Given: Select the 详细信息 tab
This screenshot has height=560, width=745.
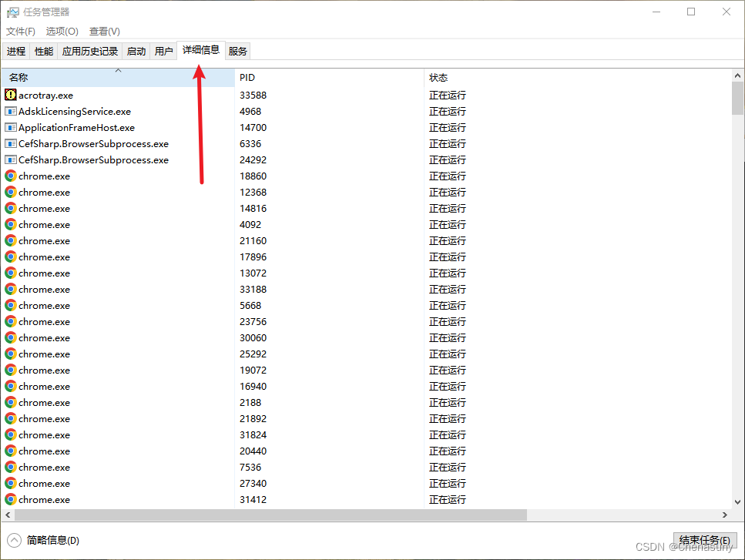Looking at the screenshot, I should [201, 50].
